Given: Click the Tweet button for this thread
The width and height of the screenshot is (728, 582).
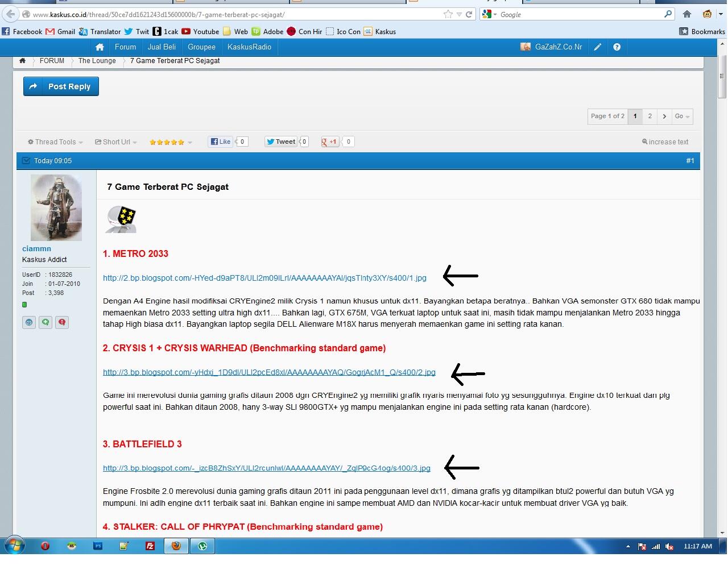Looking at the screenshot, I should point(281,142).
